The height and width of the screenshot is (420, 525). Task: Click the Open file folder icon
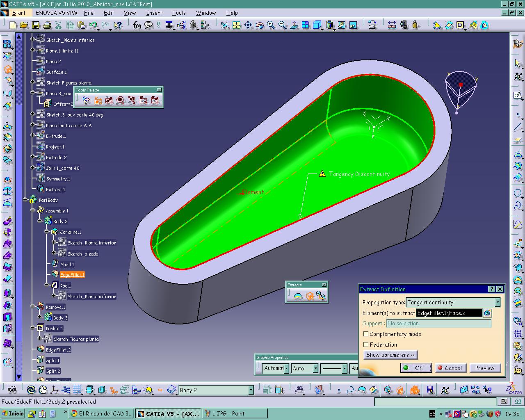(24, 25)
